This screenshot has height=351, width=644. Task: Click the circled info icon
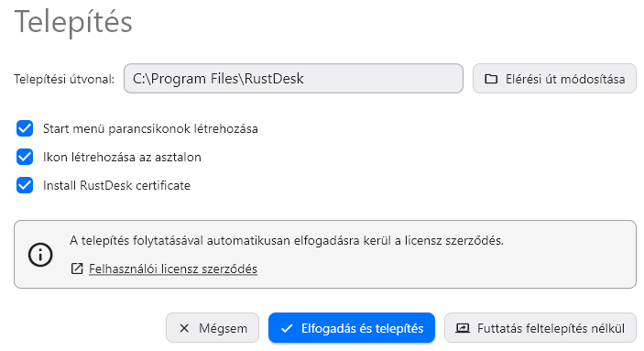(40, 255)
